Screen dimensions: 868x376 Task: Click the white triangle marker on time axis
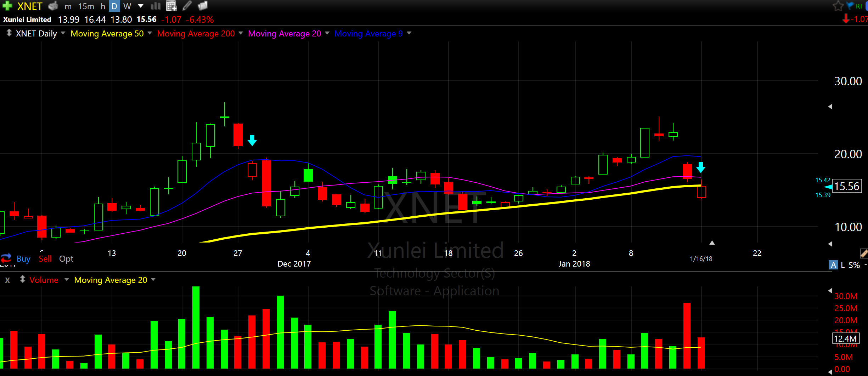(712, 243)
